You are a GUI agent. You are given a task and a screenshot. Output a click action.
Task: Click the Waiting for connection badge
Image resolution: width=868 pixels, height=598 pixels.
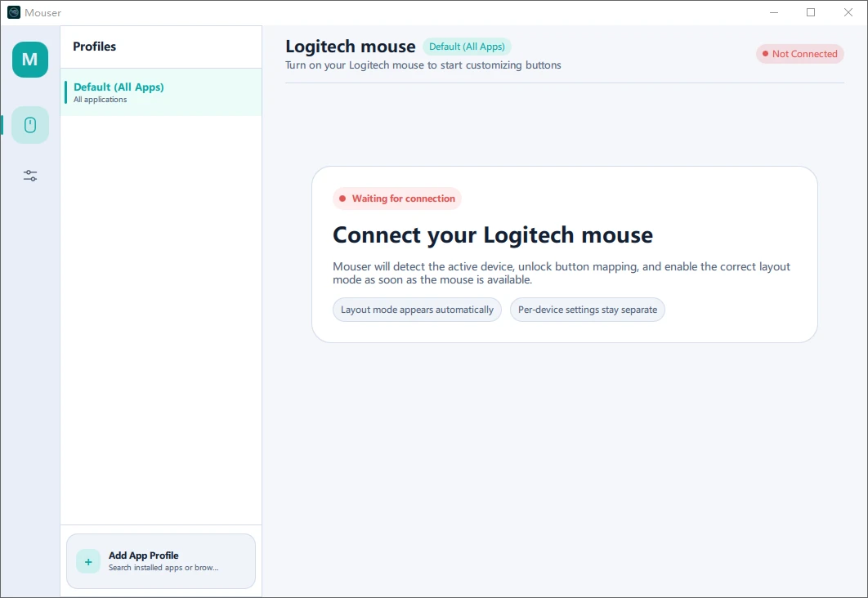pos(397,198)
